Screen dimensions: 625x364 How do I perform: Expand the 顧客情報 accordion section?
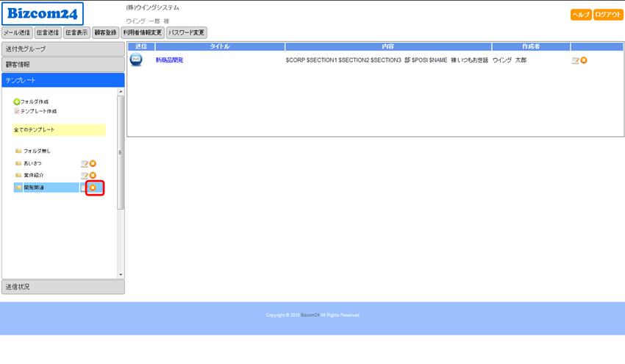tap(63, 65)
